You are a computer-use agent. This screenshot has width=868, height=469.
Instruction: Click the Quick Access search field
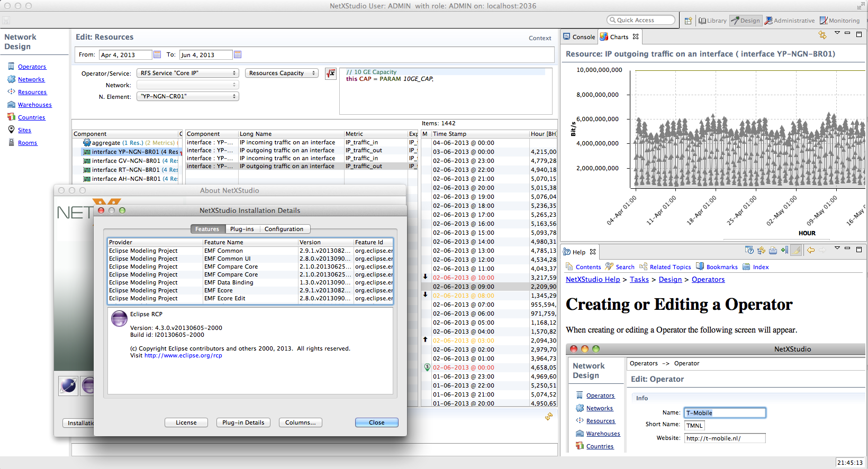click(641, 20)
